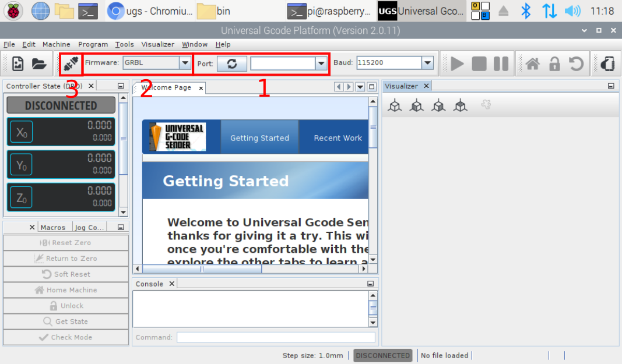
Task: Click the new file icon in toolbar
Action: (x=18, y=64)
